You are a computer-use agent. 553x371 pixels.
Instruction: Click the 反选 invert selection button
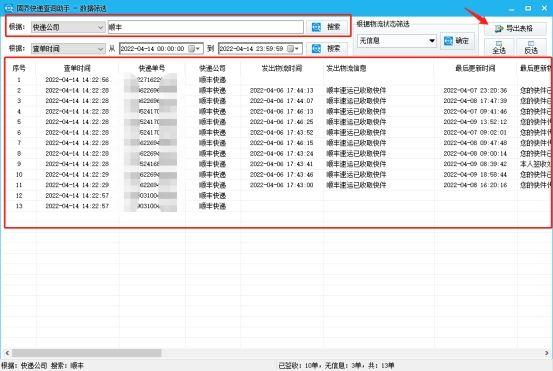tap(531, 47)
